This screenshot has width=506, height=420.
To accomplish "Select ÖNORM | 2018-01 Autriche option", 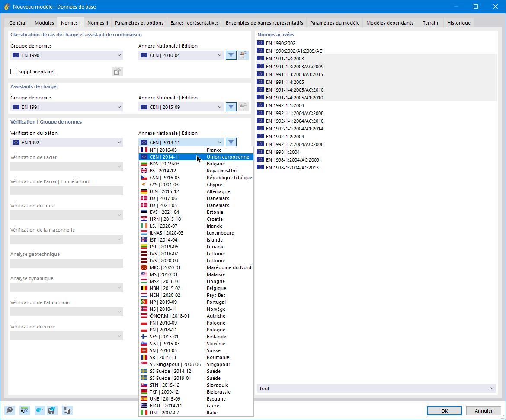I will coord(196,316).
